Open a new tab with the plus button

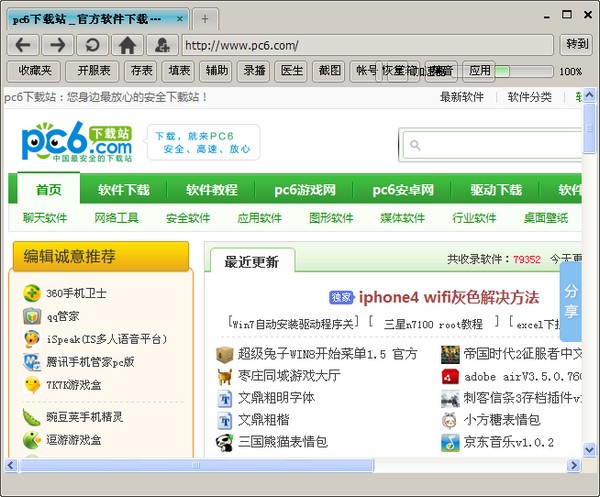(205, 19)
